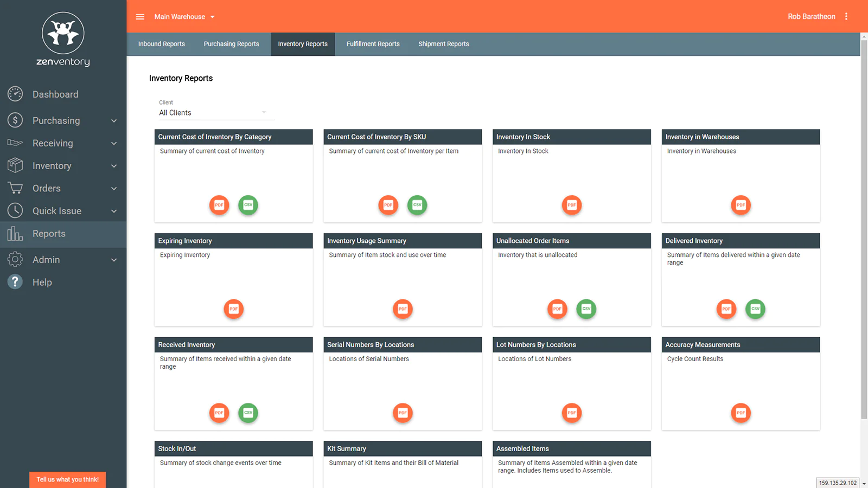The height and width of the screenshot is (488, 868).
Task: Click the Kit Summary report header
Action: click(x=403, y=448)
